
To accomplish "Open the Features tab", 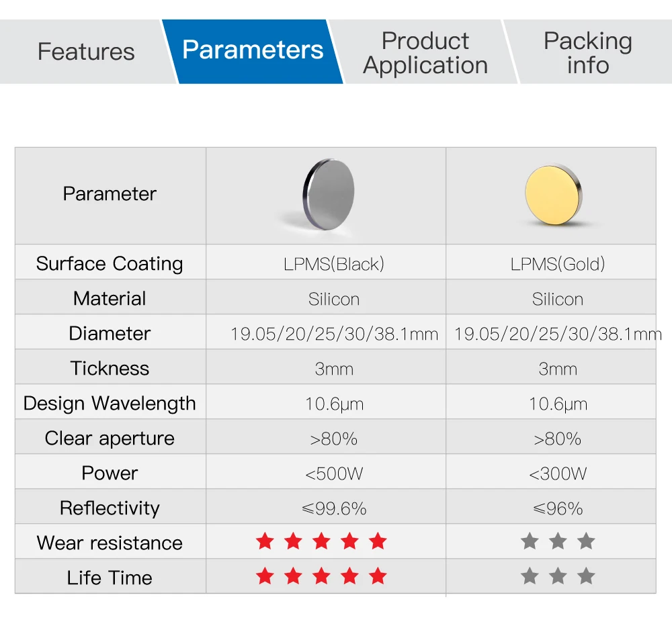I will 86,52.
